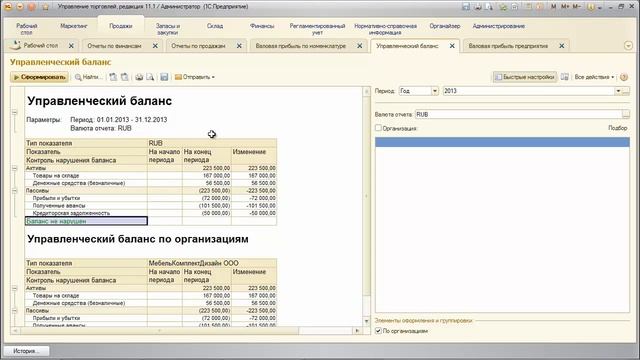
Task: Switch to the Отчеты по продажам tab
Action: click(198, 46)
